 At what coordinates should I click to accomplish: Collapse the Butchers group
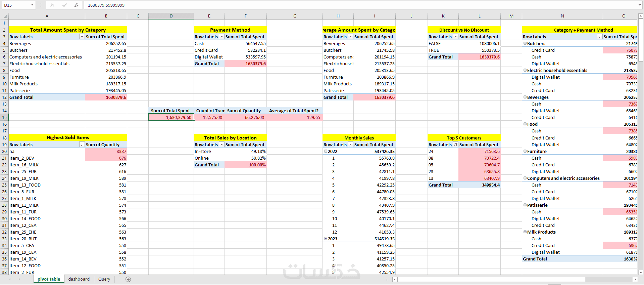525,43
